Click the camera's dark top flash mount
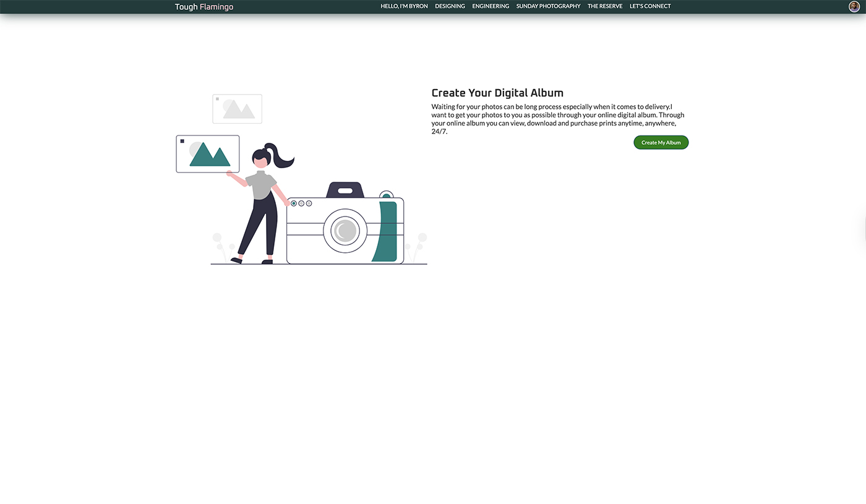This screenshot has width=866, height=504. [345, 190]
